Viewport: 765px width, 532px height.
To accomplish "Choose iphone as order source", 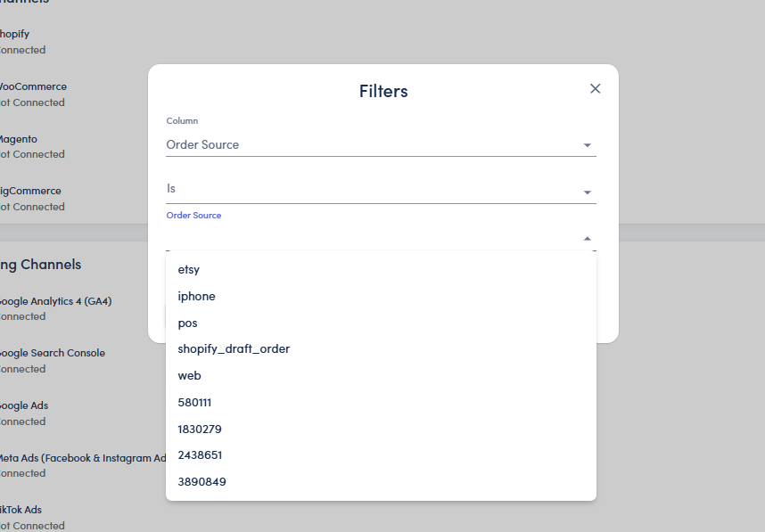I will click(x=196, y=296).
